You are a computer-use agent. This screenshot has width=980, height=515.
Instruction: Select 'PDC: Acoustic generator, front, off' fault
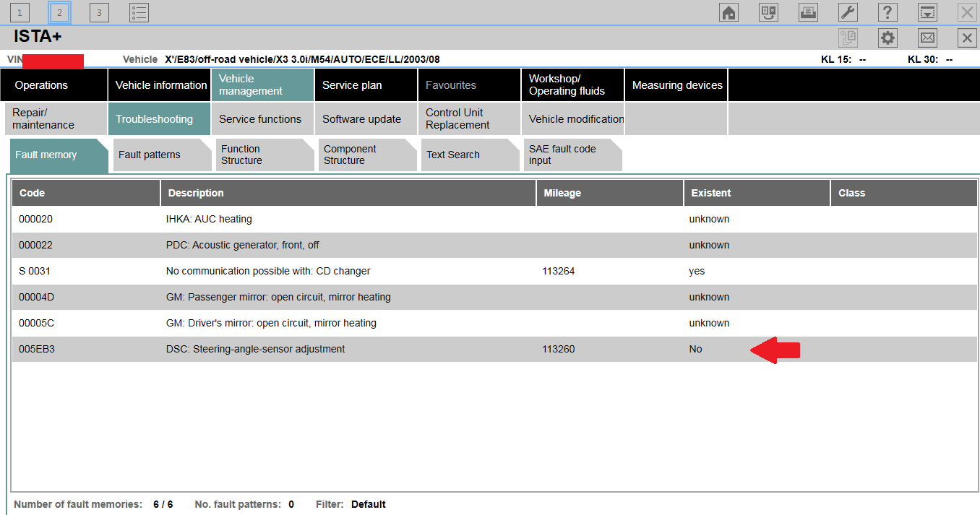(x=495, y=245)
